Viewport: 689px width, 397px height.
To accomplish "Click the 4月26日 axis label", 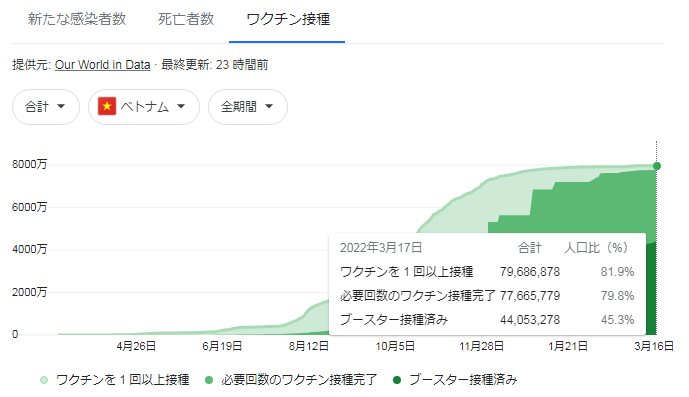I will [136, 346].
